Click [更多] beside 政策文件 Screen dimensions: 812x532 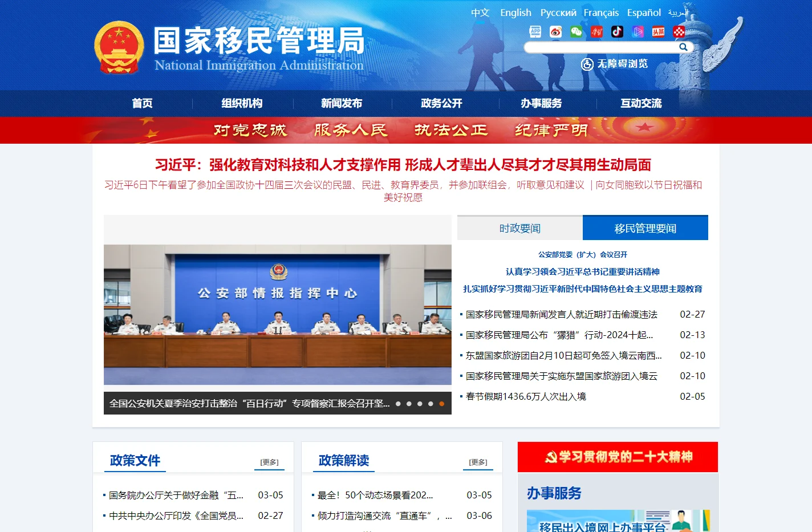pyautogui.click(x=269, y=462)
